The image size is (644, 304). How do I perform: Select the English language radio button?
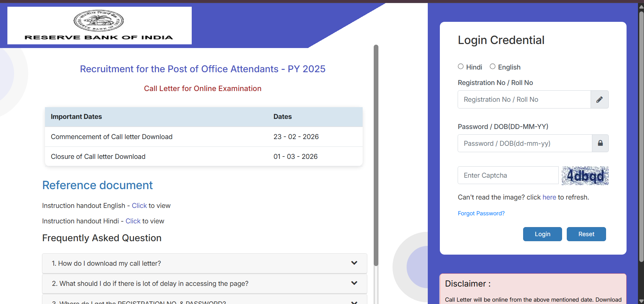click(x=493, y=67)
